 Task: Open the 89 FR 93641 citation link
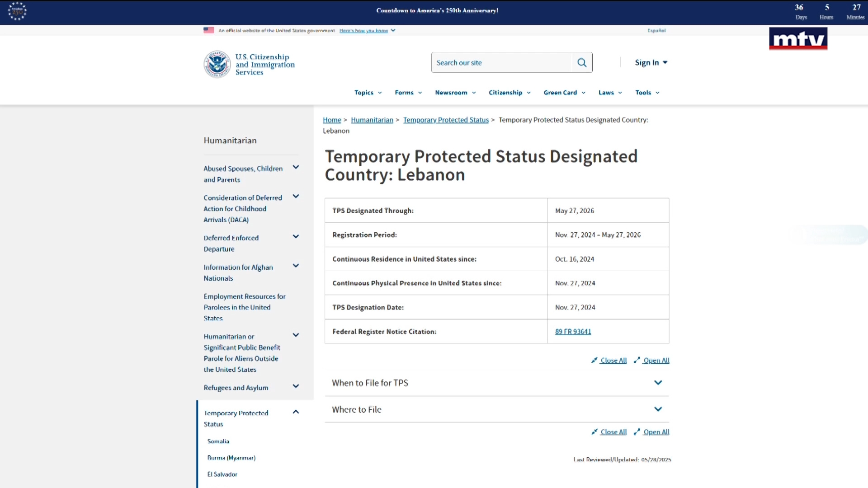[573, 332]
